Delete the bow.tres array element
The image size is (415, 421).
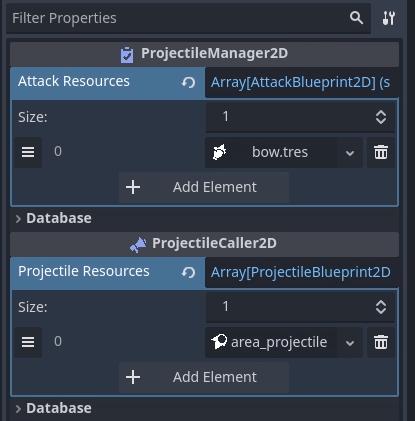[x=381, y=152]
